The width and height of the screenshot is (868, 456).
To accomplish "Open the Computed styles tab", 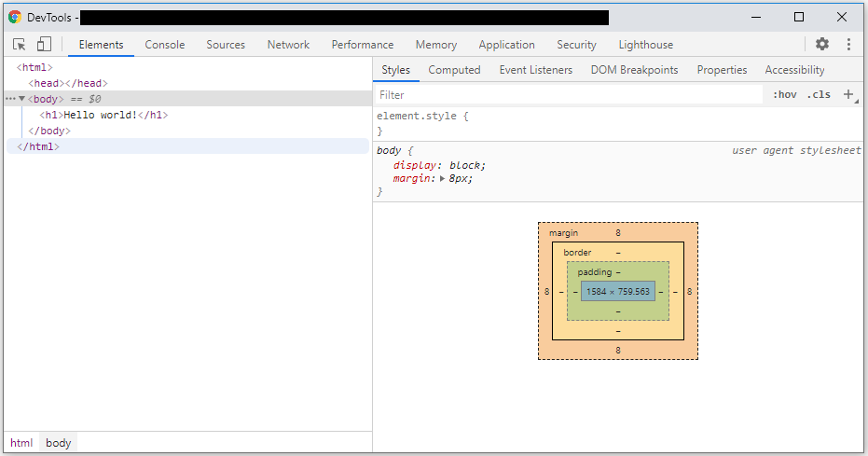I will 454,70.
